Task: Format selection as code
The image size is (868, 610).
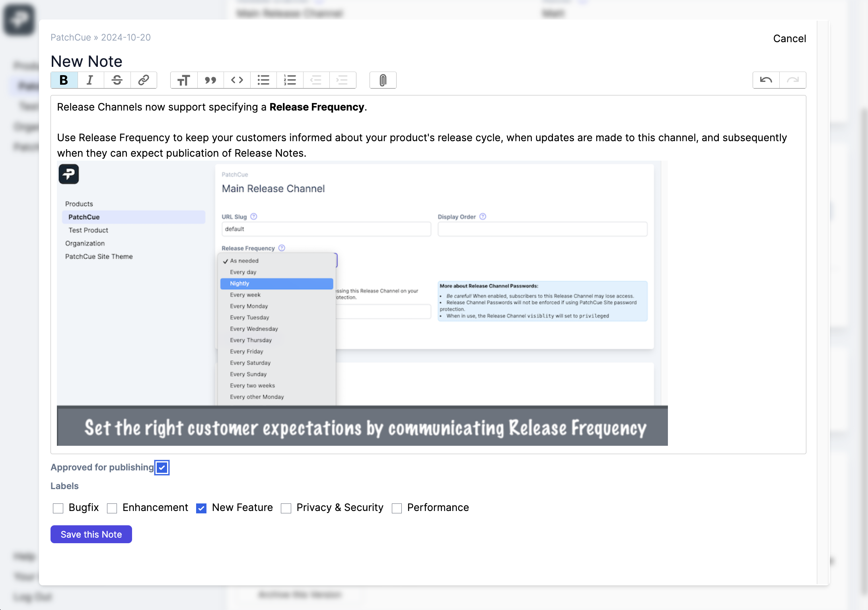Action: (x=237, y=80)
